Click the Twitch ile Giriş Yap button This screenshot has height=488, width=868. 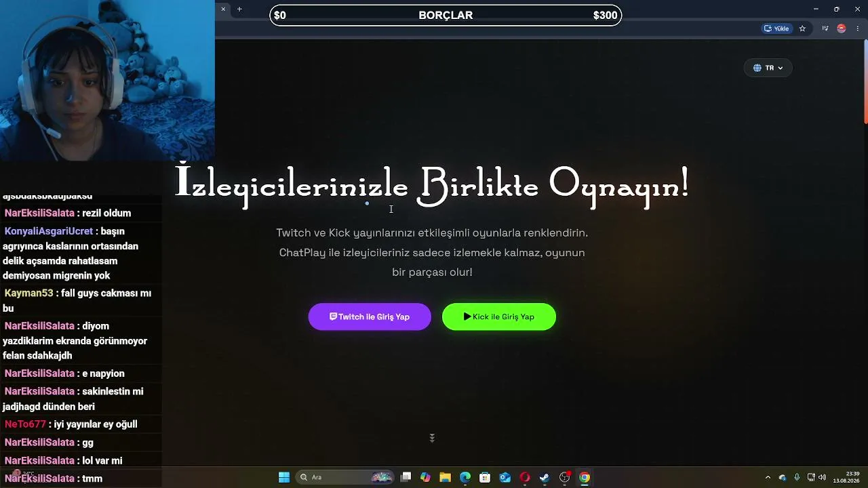[x=370, y=317]
